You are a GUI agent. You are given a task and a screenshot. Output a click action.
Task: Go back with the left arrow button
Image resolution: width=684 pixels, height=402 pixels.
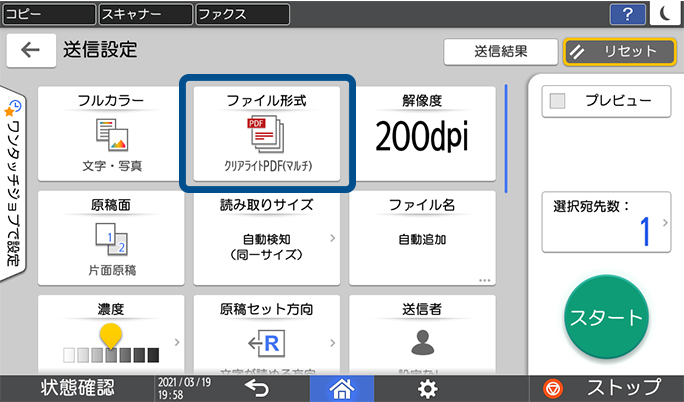31,50
